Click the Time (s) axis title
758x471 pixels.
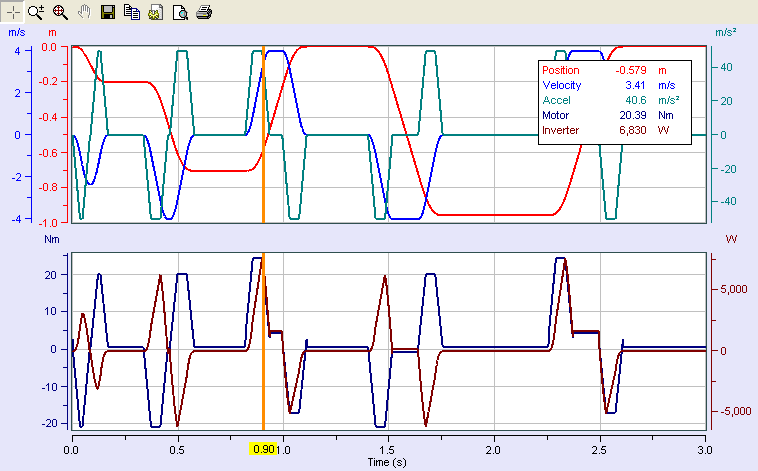[387, 461]
